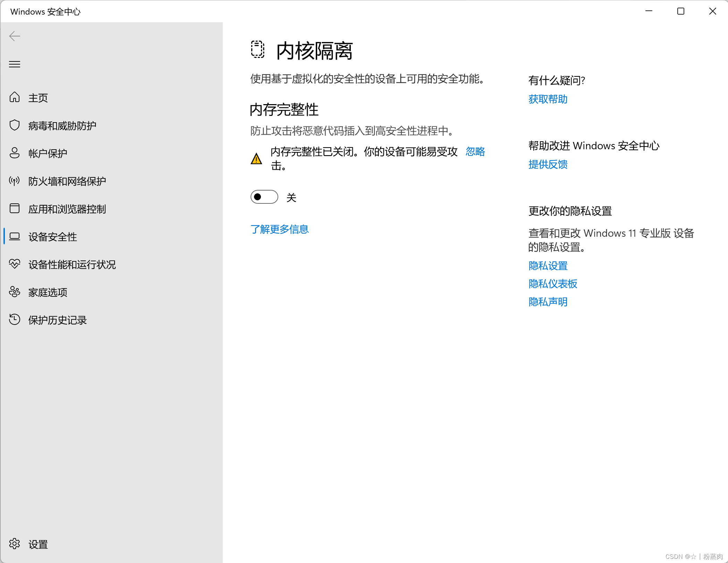Image resolution: width=728 pixels, height=563 pixels.
Task: Click the 有什么疑问? heading
Action: tap(557, 81)
